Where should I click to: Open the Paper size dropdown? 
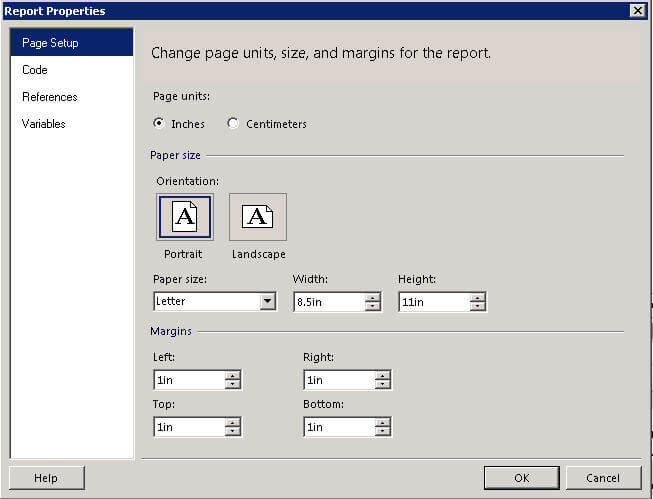pyautogui.click(x=267, y=302)
